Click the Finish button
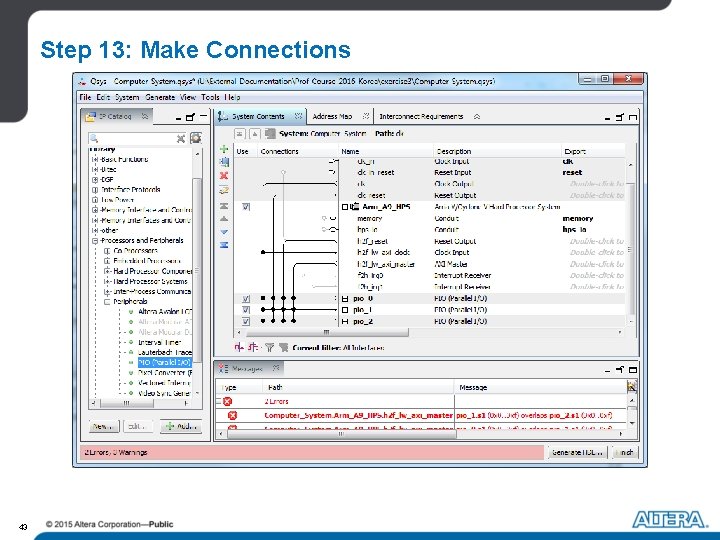 [624, 452]
